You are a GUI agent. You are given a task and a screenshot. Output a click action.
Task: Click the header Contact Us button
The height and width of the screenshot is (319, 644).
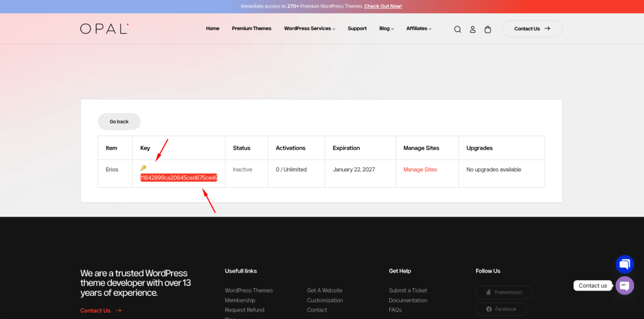(532, 29)
